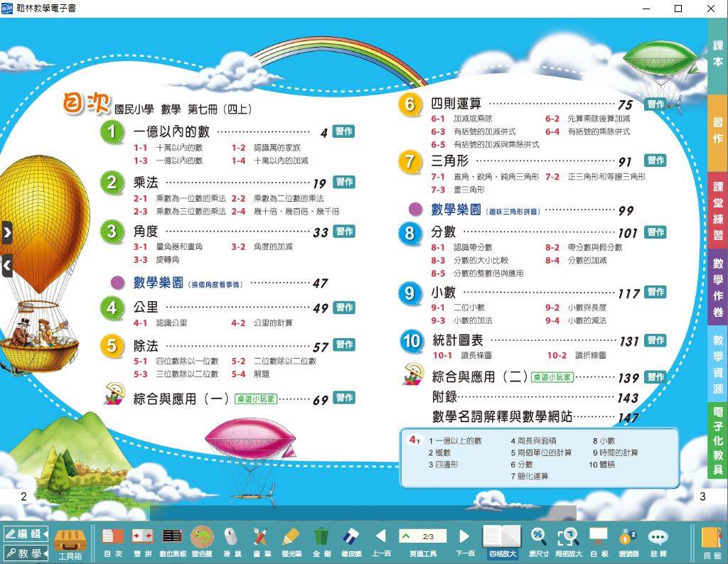This screenshot has width=728, height=564.
Task: Select section 7-3 畫三角形
Action: coord(458,190)
